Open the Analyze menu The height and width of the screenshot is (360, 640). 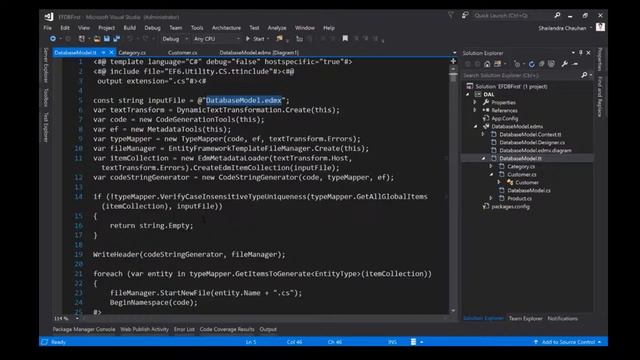click(x=277, y=28)
